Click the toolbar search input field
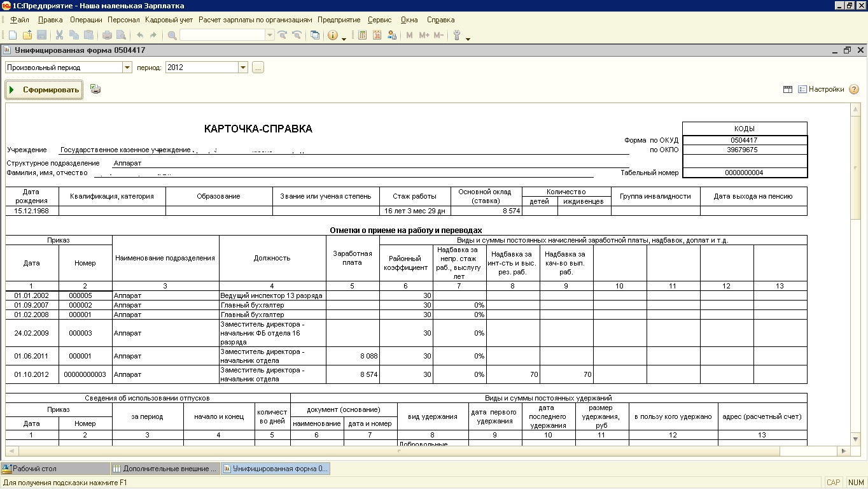Screen dimensions: 868x489 point(222,35)
